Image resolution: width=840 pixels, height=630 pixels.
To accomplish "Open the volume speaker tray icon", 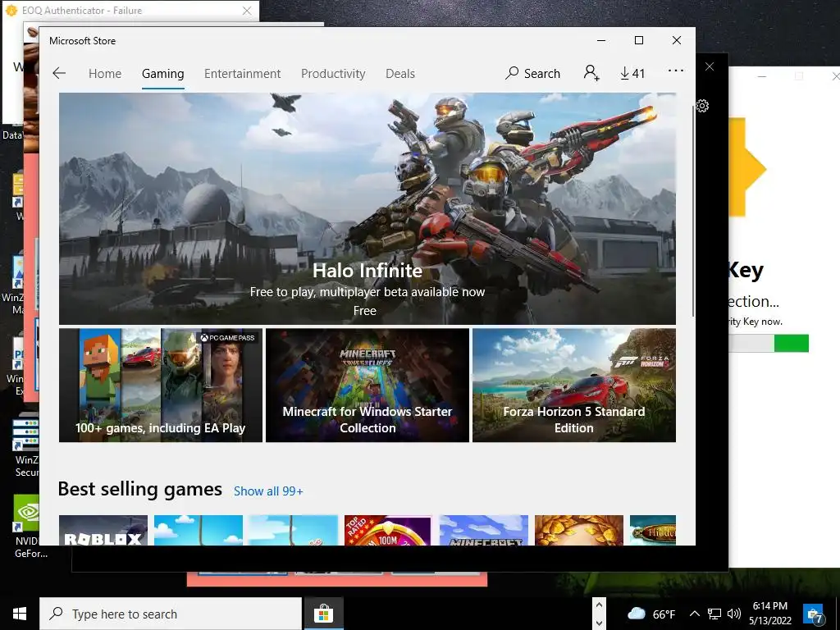I will pyautogui.click(x=734, y=614).
